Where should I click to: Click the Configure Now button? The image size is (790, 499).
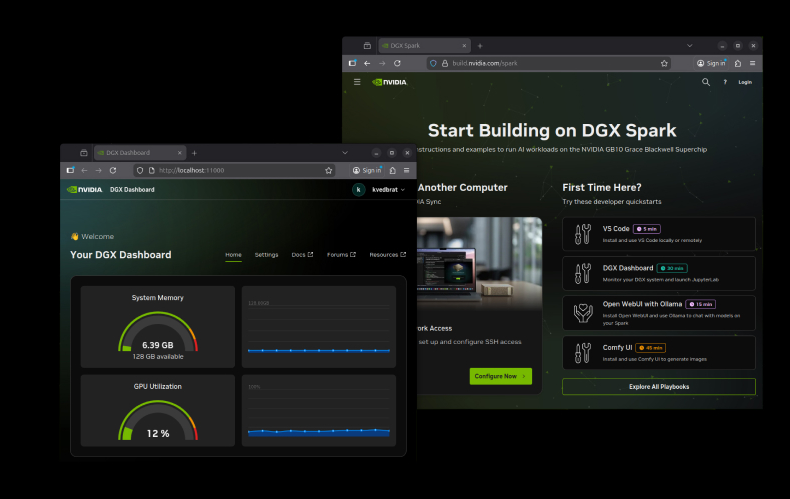point(500,376)
